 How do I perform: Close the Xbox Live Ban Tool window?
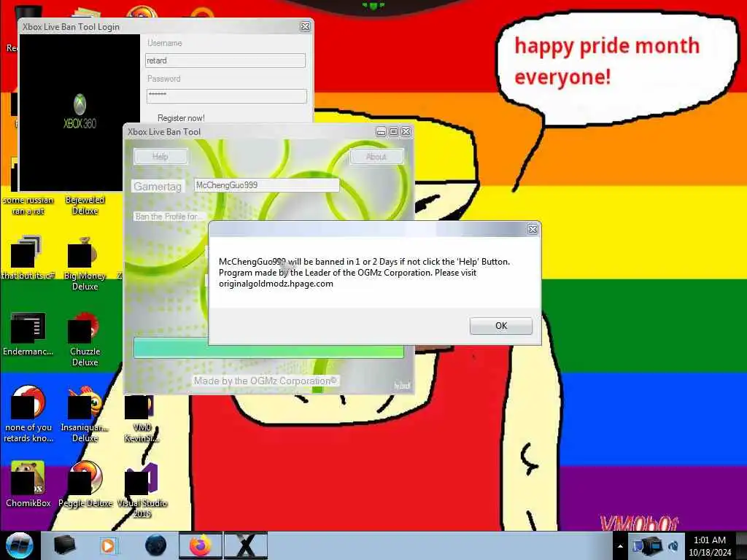tap(406, 132)
